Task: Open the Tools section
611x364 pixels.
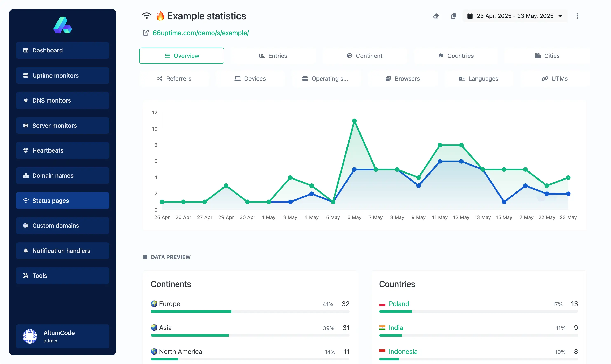Action: coord(63,275)
